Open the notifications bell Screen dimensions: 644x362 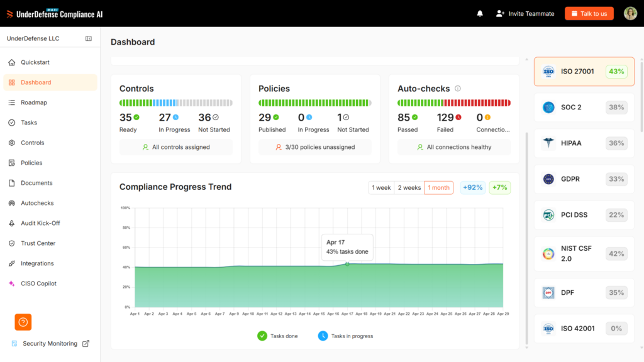pos(480,14)
